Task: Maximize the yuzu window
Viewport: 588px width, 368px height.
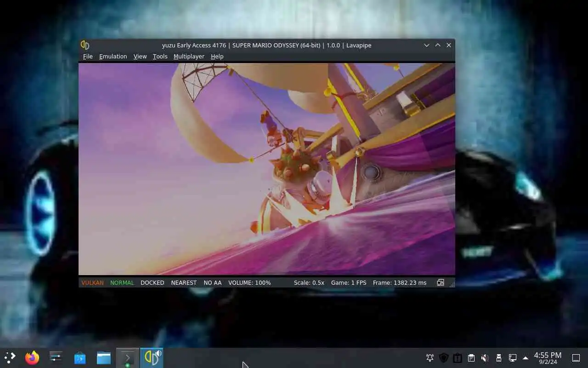Action: click(x=438, y=45)
